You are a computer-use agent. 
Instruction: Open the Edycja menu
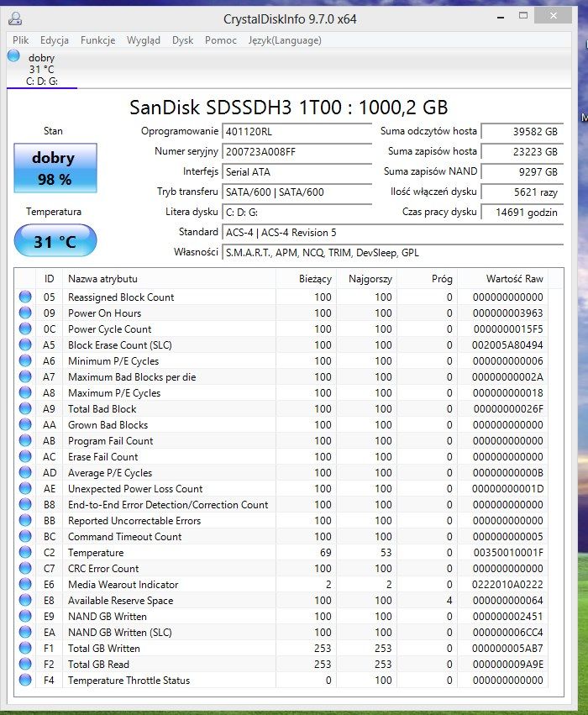[x=55, y=40]
